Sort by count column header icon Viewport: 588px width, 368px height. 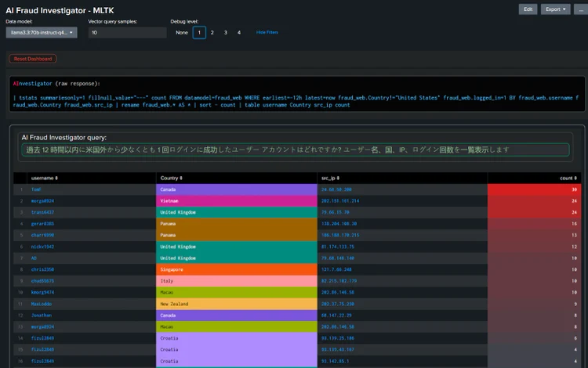(x=574, y=179)
